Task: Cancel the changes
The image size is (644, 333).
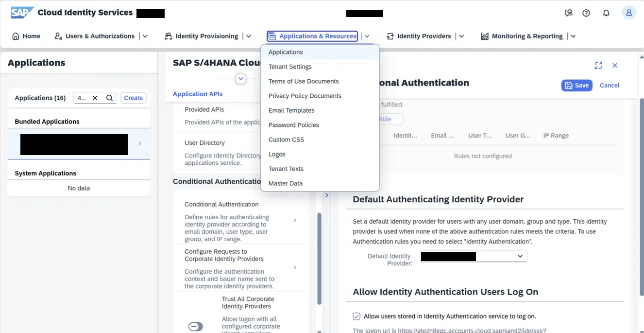Action: (x=610, y=85)
